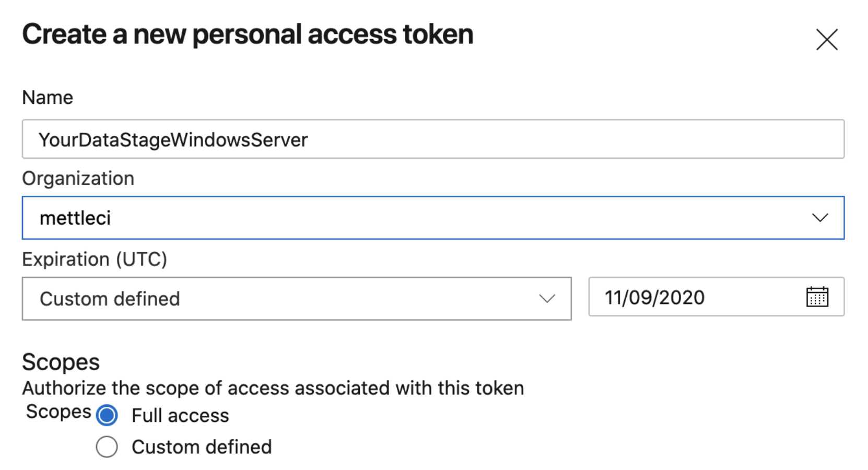Image resolution: width=868 pixels, height=470 pixels.
Task: Expand the Organization dropdown showing mettleci
Action: point(432,218)
